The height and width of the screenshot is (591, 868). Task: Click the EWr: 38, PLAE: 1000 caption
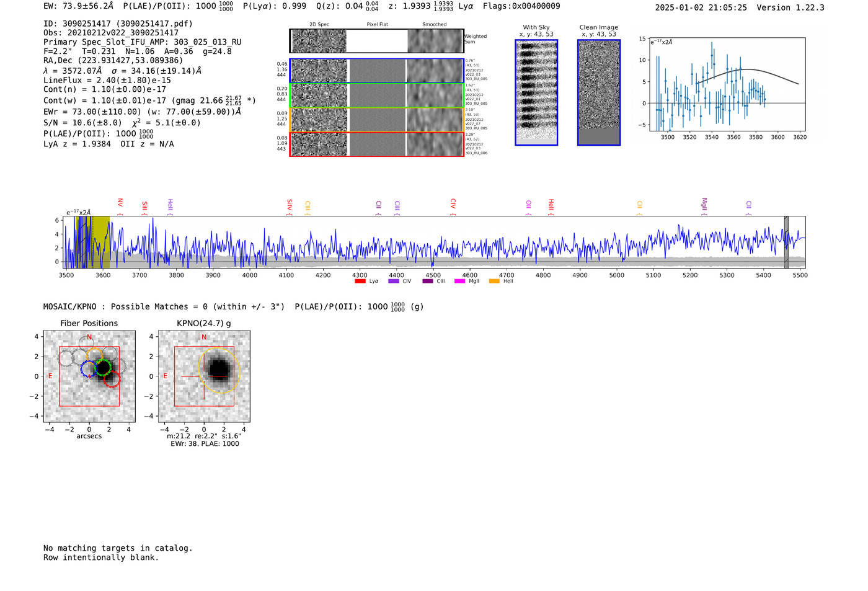click(x=205, y=444)
